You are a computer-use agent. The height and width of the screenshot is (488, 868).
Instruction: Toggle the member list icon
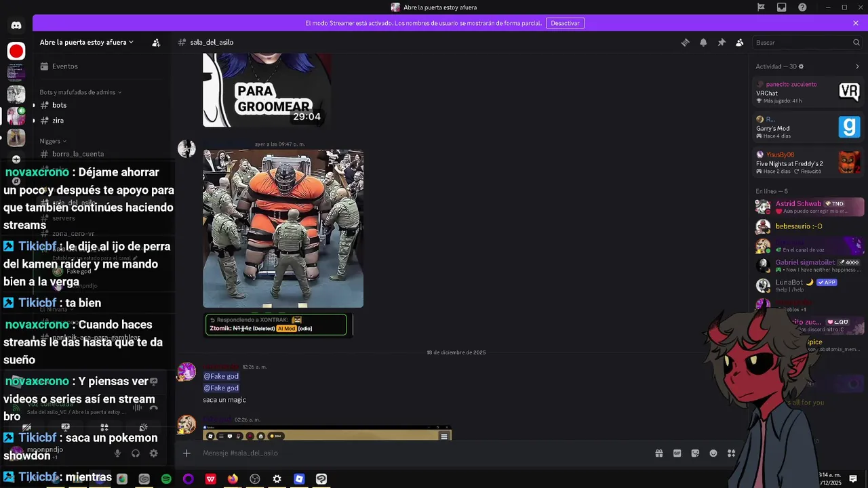pos(740,42)
